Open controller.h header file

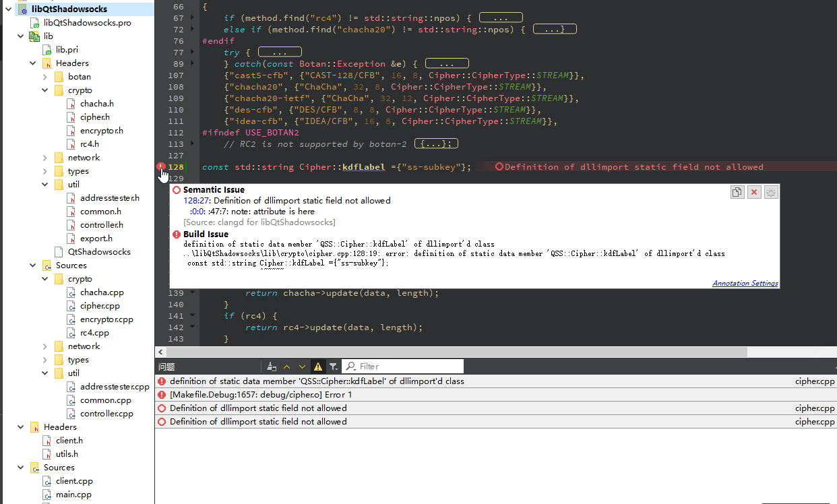click(x=101, y=225)
